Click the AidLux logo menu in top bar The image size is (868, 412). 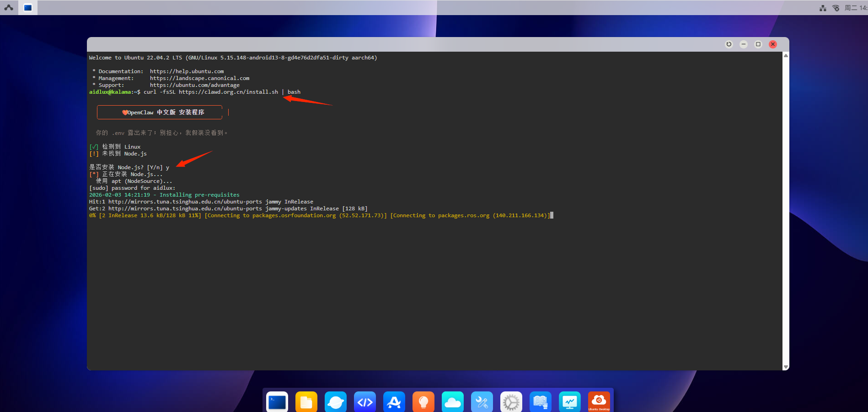[9, 7]
